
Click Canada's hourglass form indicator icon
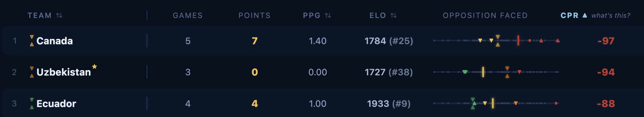coord(32,41)
